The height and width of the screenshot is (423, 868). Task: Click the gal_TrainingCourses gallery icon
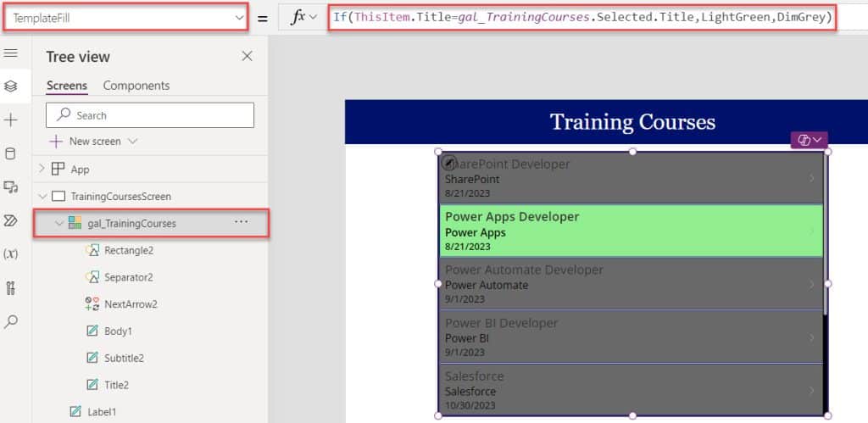[x=75, y=223]
